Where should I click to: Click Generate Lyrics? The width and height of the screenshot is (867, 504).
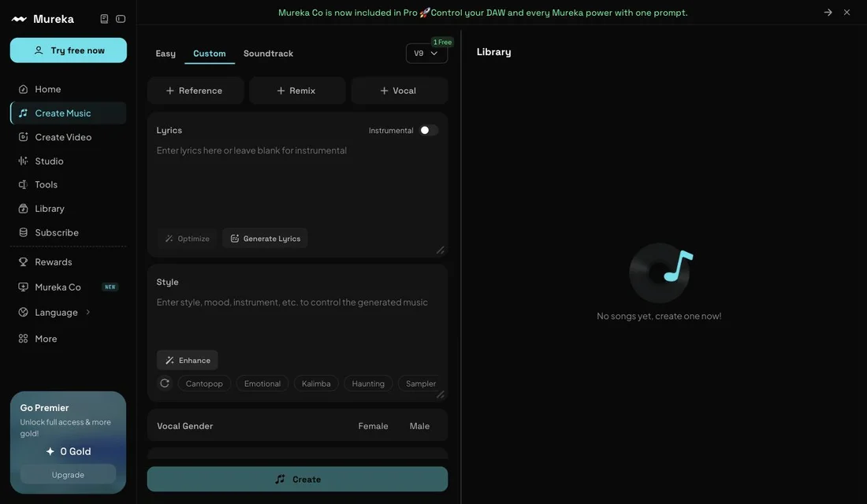point(266,238)
